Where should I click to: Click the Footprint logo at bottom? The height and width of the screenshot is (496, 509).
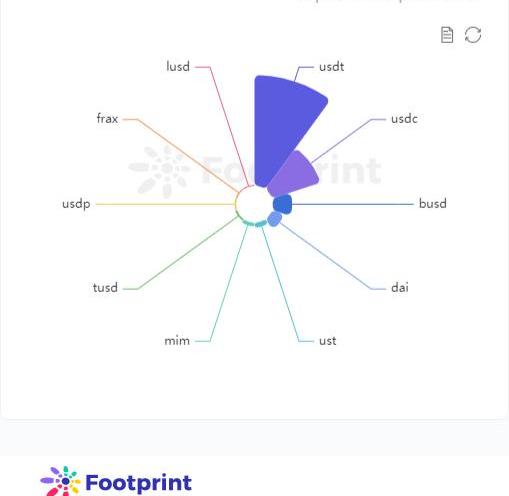pyautogui.click(x=116, y=481)
